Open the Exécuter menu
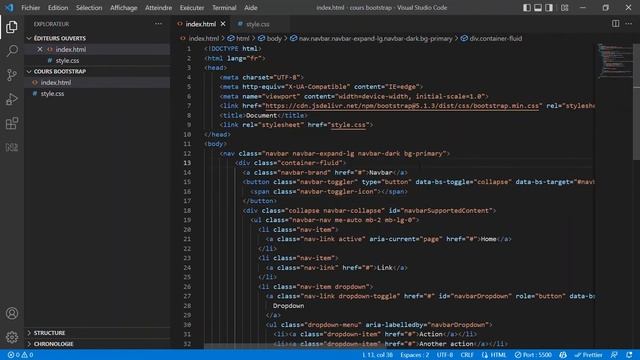Screen dimensions: 640x360 click(192, 7)
